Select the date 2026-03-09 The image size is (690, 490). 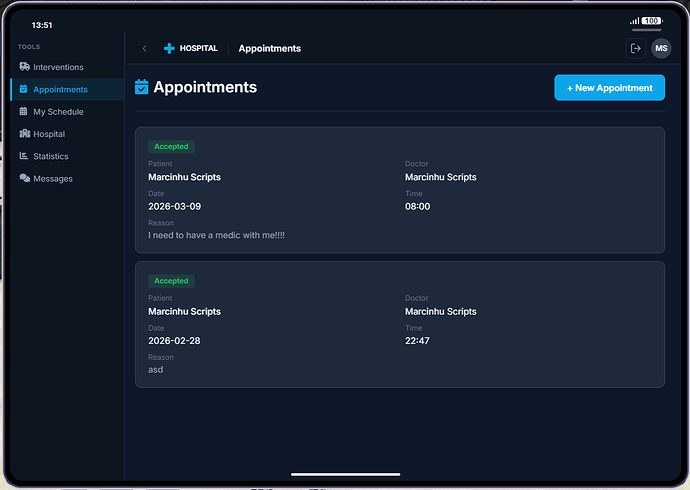pos(174,206)
